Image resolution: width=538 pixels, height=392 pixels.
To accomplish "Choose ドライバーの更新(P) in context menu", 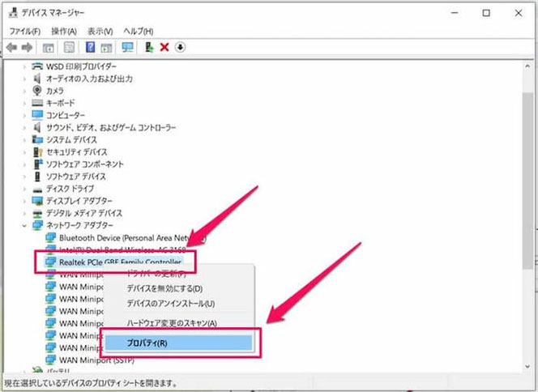I will pos(156,274).
